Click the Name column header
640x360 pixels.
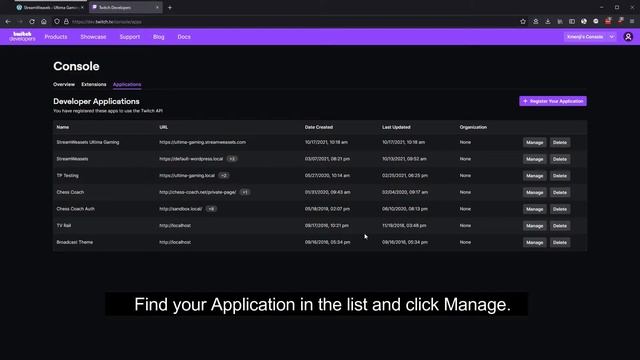[x=62, y=127]
